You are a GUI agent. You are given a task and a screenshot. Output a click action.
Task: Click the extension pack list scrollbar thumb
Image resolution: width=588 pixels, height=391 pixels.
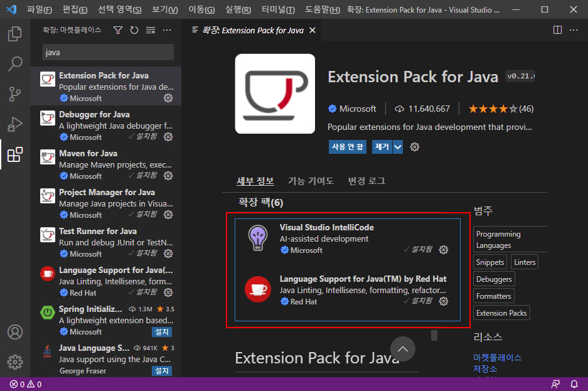click(x=434, y=335)
